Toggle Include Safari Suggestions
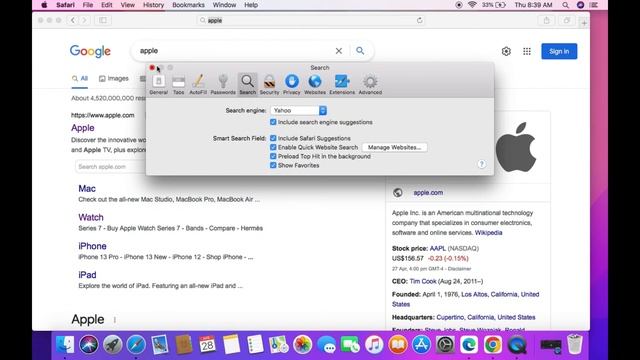This screenshot has height=360, width=640. [x=273, y=138]
